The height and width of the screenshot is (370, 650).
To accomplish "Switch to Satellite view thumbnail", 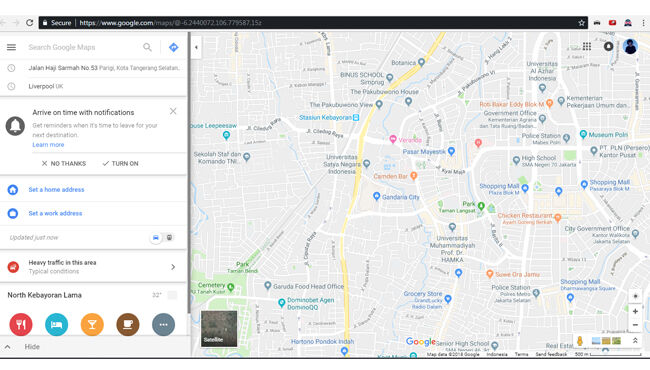I will tap(219, 329).
